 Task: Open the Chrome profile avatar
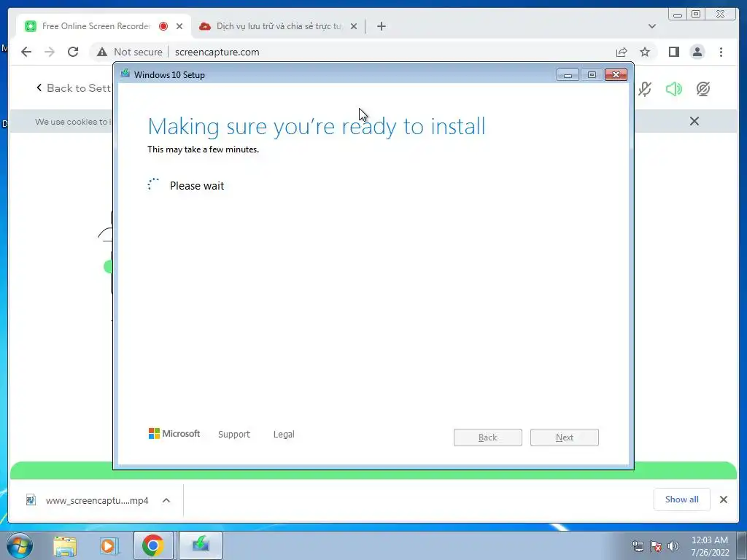(x=697, y=52)
